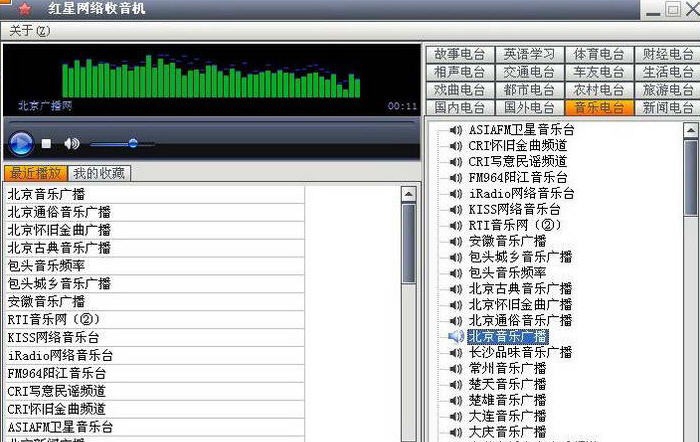This screenshot has width=700, height=442.
Task: Choose the 新闻电台 category
Action: pyautogui.click(x=668, y=108)
